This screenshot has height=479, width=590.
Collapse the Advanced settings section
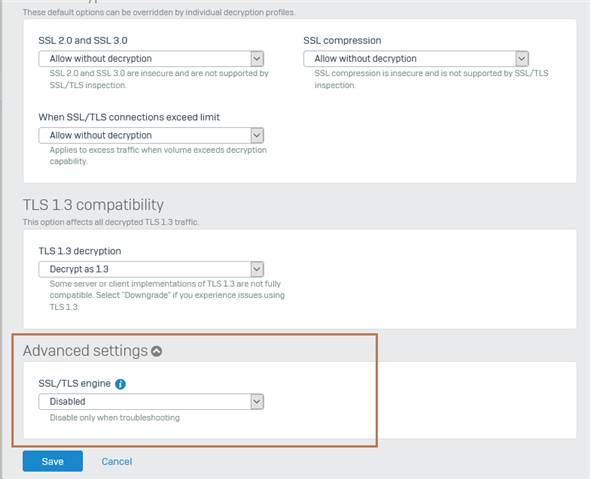click(157, 351)
